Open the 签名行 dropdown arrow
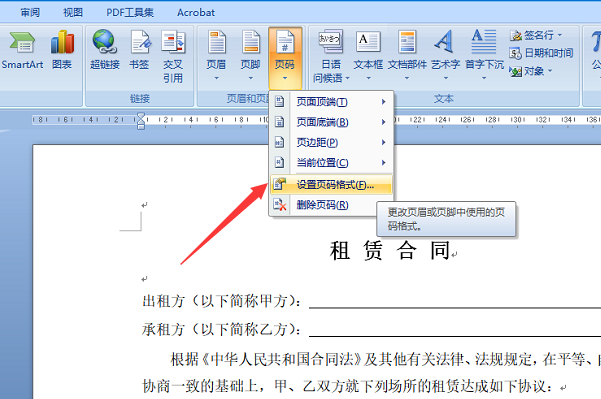 (x=560, y=35)
